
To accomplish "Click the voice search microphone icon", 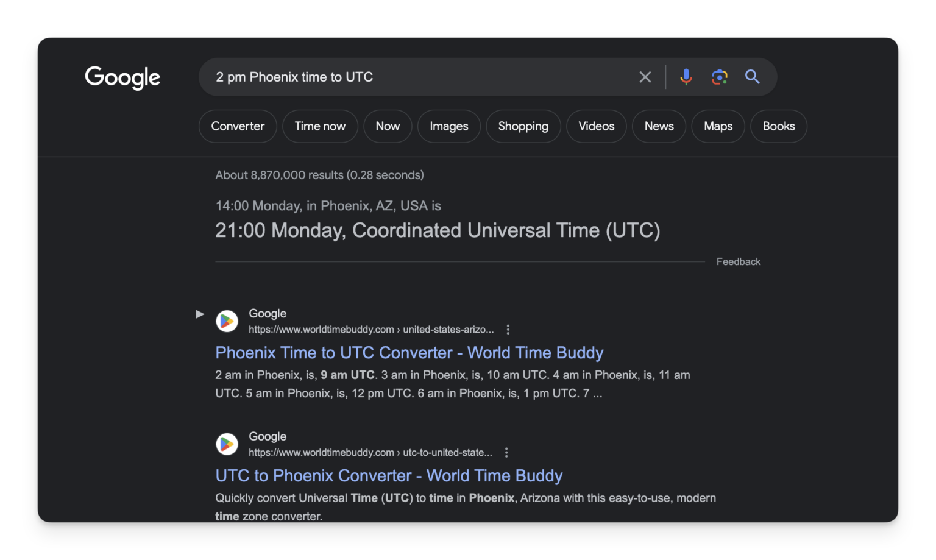I will coord(686,77).
